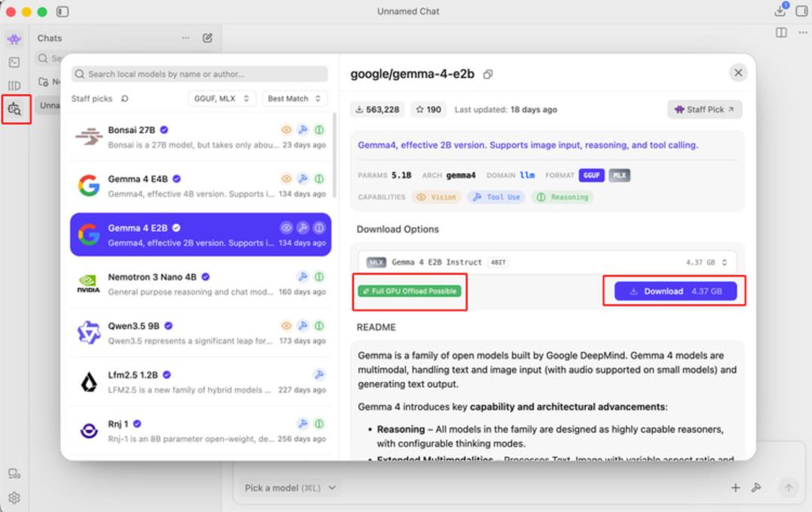Toggle the sidebar panel icon in title bar
The height and width of the screenshot is (512, 812).
[62, 11]
